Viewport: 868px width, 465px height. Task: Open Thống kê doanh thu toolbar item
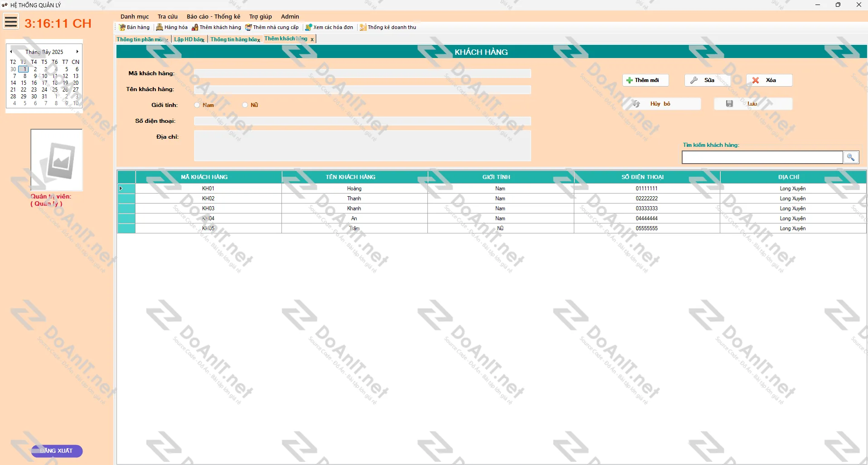pos(363,27)
